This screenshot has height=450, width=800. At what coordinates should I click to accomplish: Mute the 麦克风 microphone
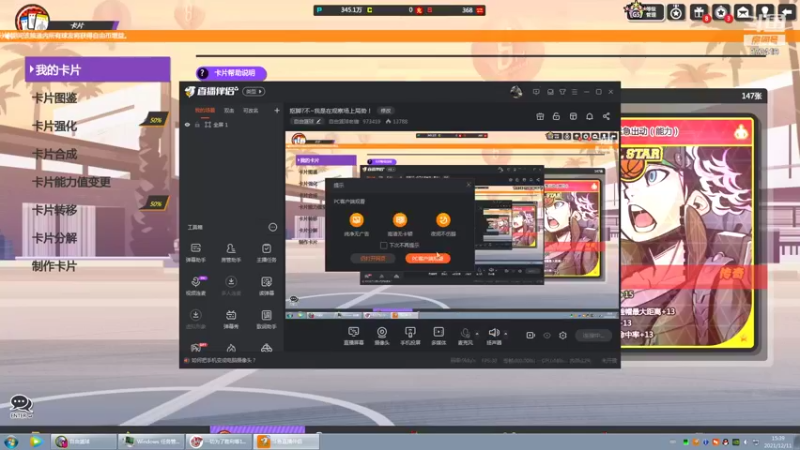coord(465,336)
